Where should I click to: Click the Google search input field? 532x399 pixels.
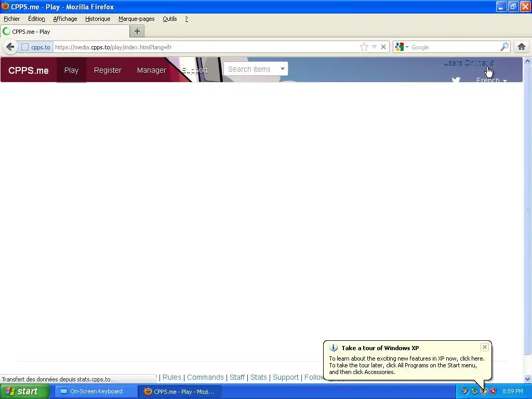455,47
